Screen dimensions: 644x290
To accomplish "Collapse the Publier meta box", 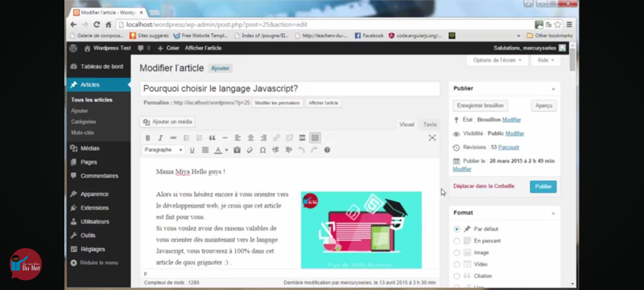I will coord(553,89).
